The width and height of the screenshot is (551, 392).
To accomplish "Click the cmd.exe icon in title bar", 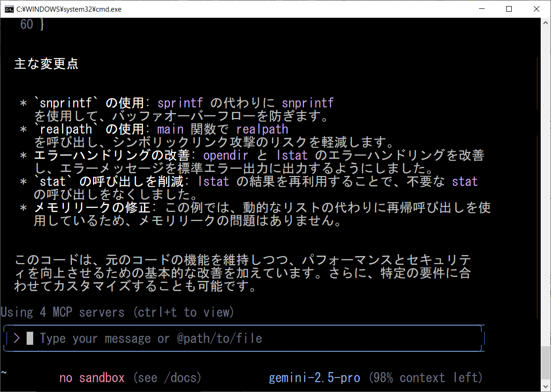I will (9, 9).
